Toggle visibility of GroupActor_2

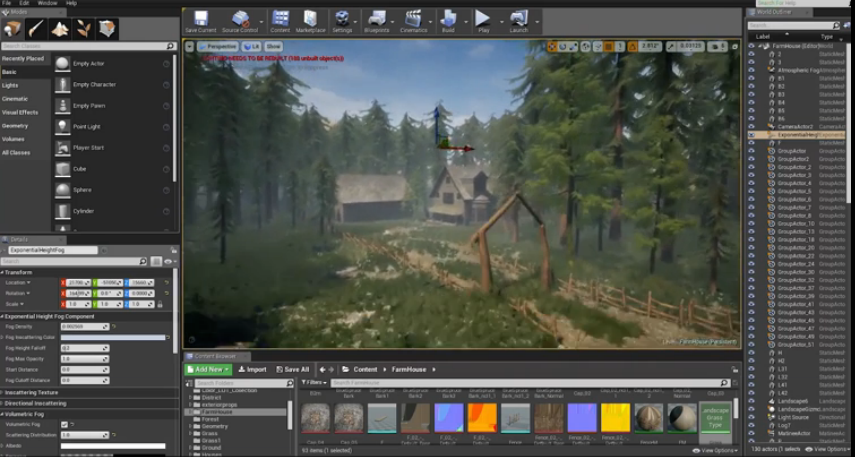click(x=751, y=167)
